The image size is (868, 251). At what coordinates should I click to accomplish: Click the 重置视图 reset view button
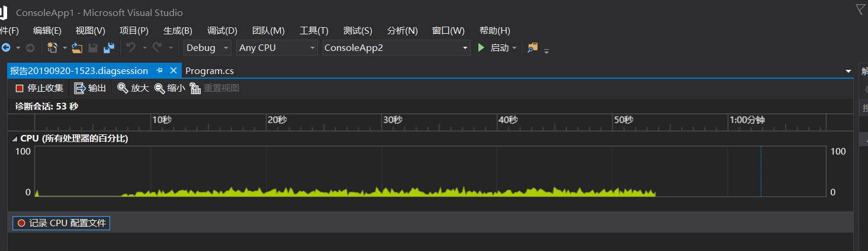coord(215,88)
